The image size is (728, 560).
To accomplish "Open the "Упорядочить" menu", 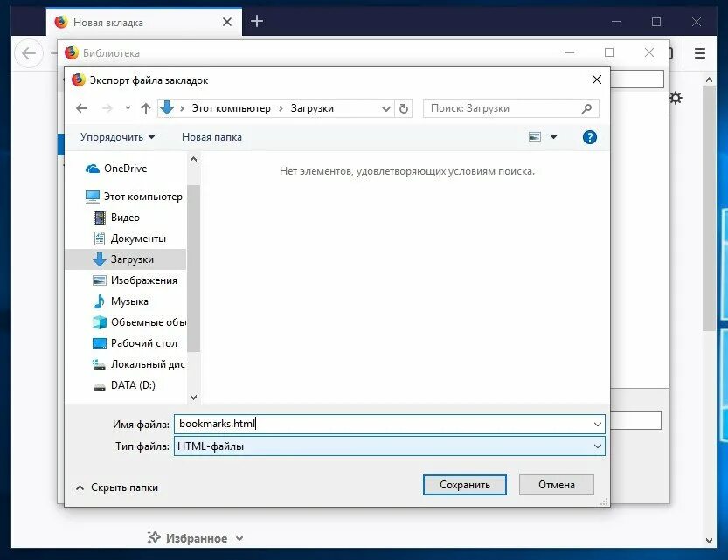I will 117,137.
